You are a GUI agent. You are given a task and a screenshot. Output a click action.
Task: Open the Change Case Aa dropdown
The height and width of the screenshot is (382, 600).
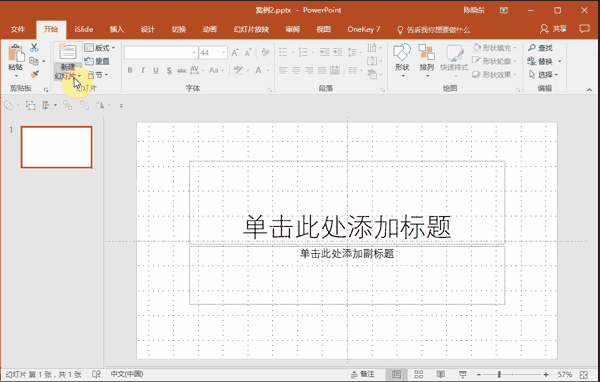tap(216, 70)
